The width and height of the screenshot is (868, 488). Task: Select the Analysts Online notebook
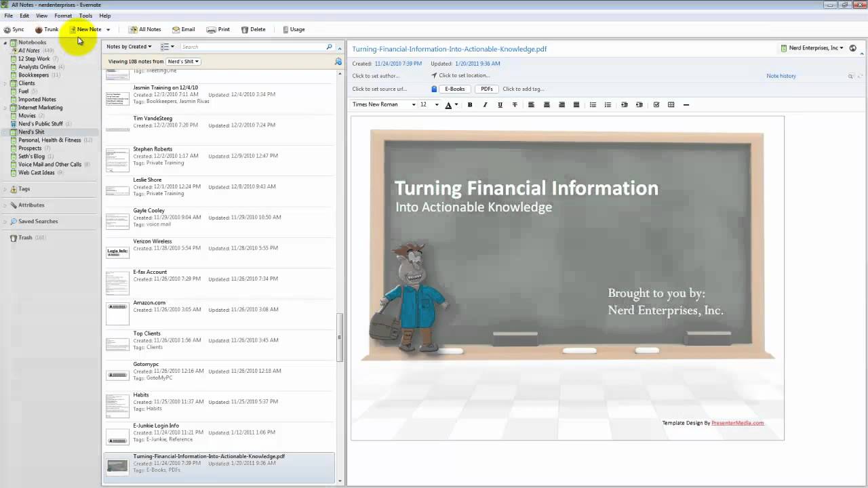click(x=37, y=67)
